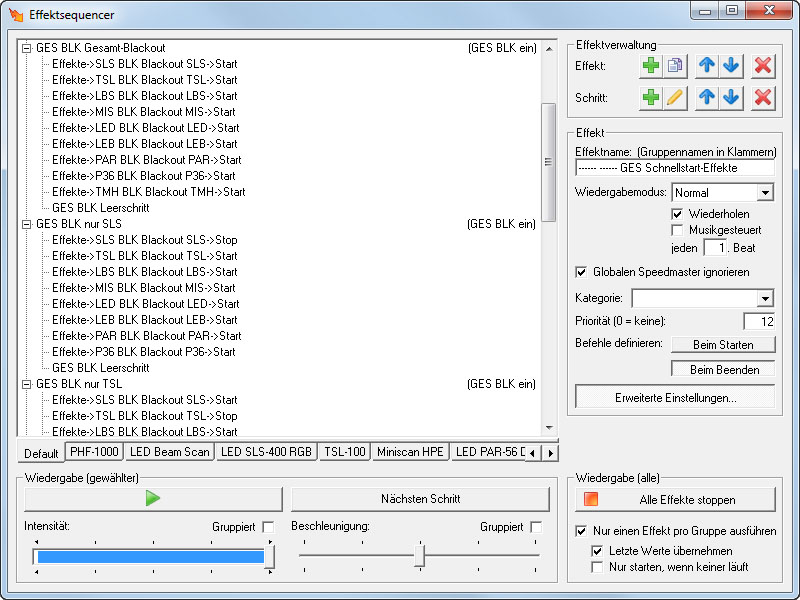Click the Nächsten Schritt button
This screenshot has width=800, height=600.
[420, 499]
